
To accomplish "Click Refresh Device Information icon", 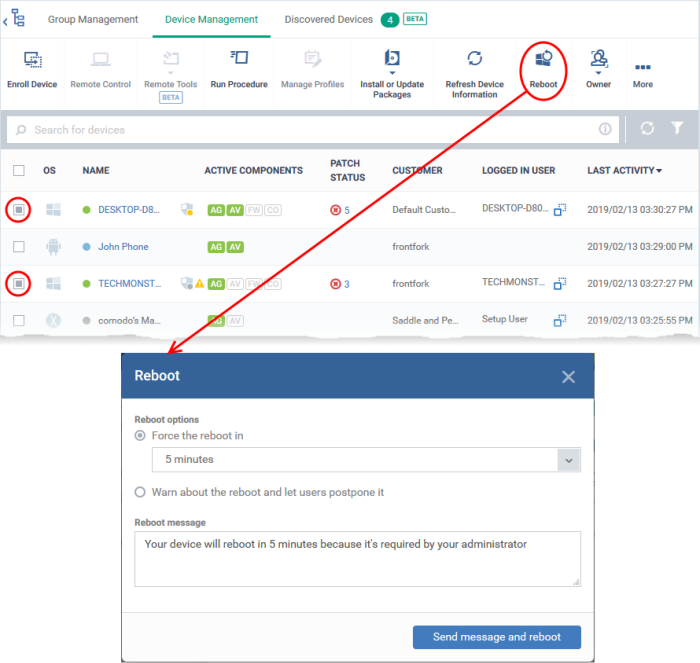I will tap(475, 58).
